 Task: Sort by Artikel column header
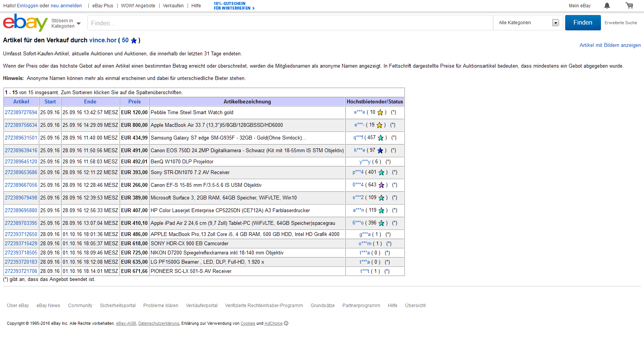tap(21, 102)
